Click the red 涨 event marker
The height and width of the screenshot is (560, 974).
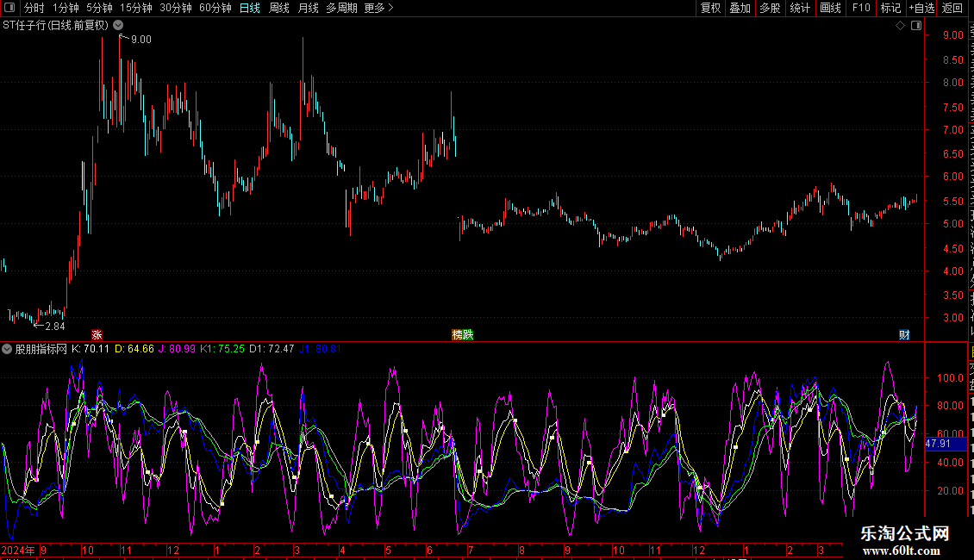click(97, 334)
